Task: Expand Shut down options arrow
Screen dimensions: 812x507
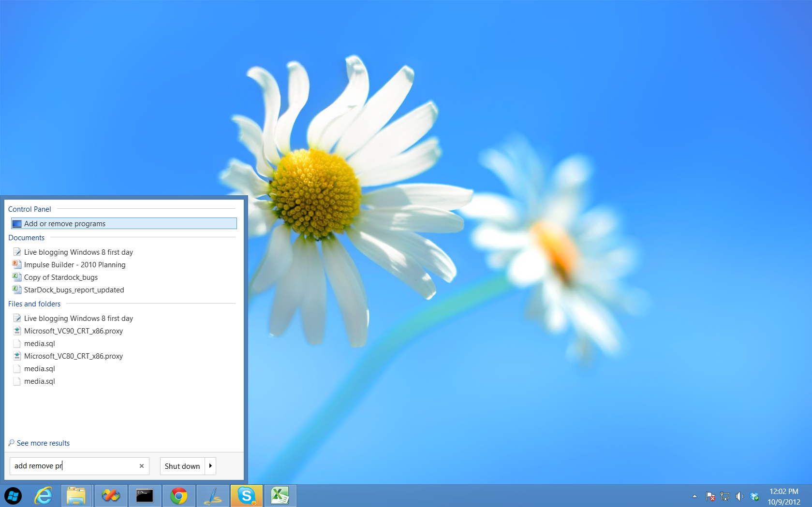Action: click(210, 466)
